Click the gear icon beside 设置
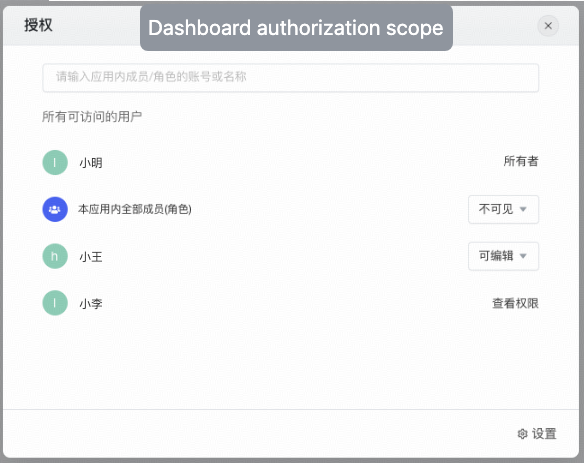 point(523,434)
